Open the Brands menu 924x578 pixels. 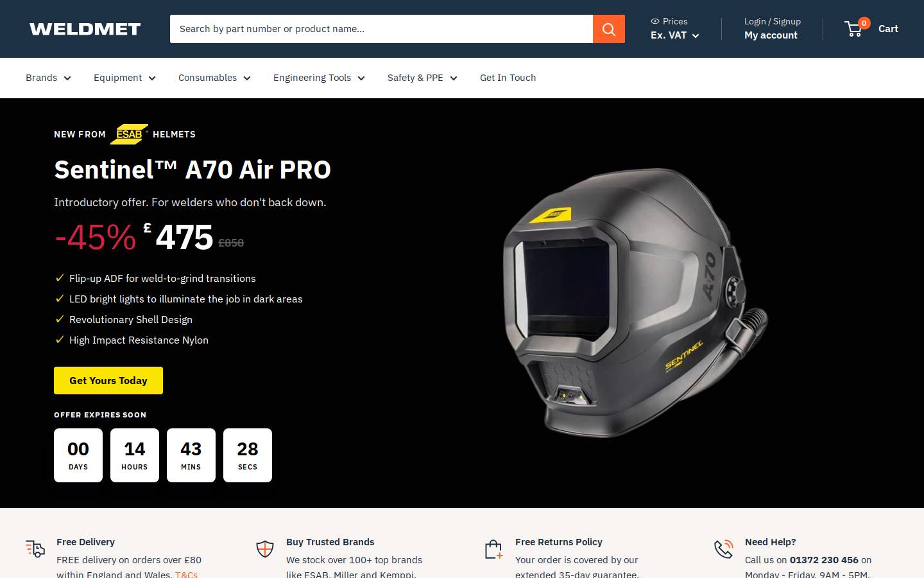pyautogui.click(x=48, y=78)
